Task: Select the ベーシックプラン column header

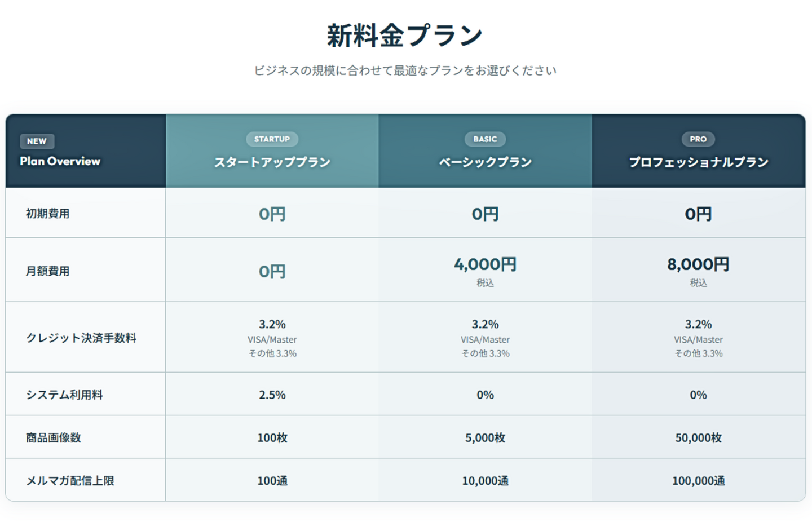Action: click(485, 162)
